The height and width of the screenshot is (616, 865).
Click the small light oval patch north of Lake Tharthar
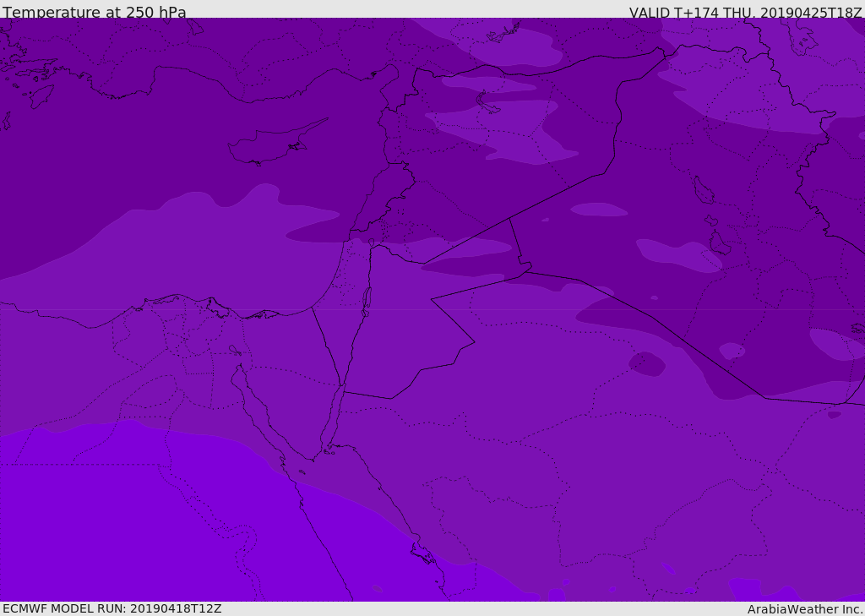[599, 209]
